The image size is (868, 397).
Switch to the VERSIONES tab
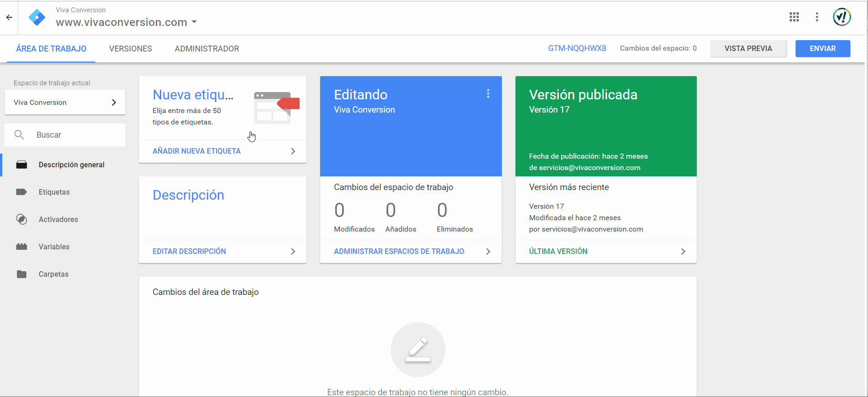pyautogui.click(x=130, y=49)
